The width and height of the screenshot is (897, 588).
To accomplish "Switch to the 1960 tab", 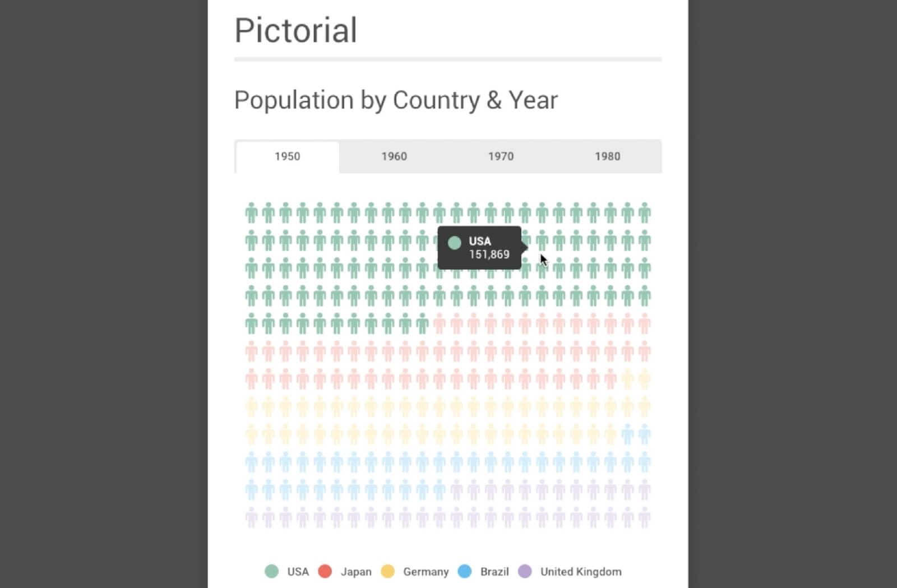I will point(394,156).
